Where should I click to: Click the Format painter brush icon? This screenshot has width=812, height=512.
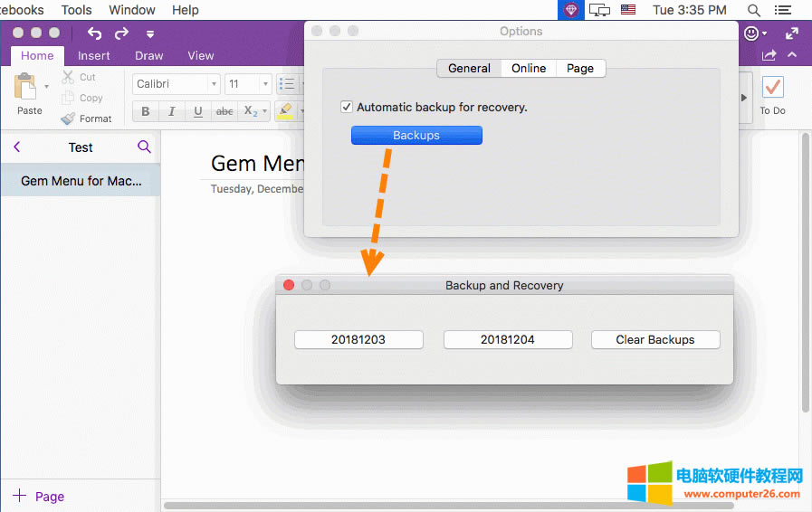point(69,119)
